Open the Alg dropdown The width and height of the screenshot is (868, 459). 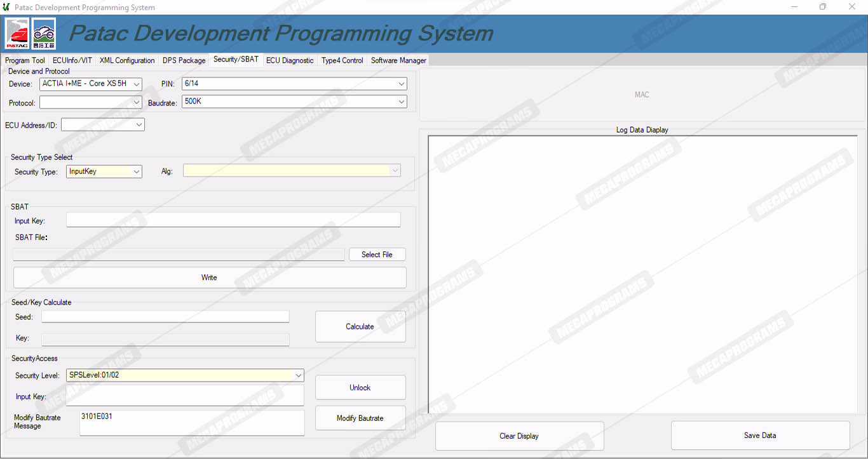point(292,171)
